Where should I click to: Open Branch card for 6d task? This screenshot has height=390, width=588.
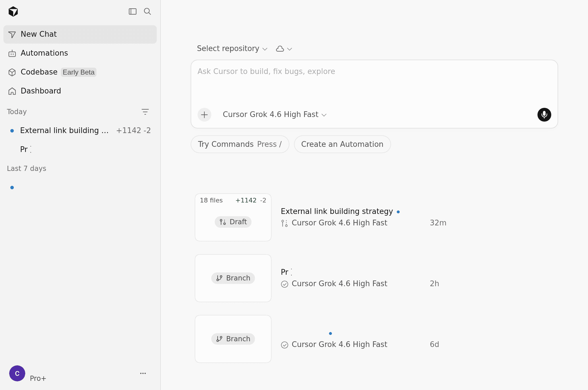(233, 339)
